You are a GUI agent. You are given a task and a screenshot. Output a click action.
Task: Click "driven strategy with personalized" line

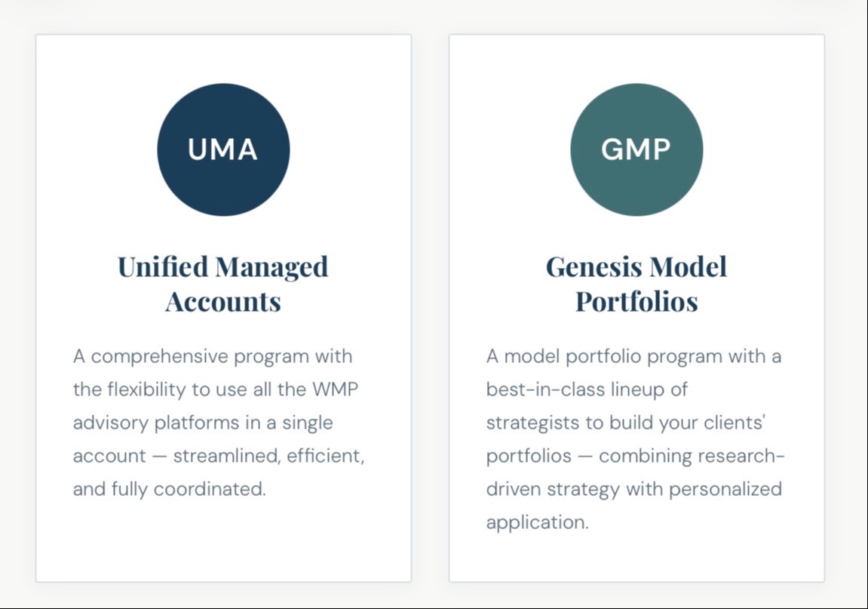633,489
